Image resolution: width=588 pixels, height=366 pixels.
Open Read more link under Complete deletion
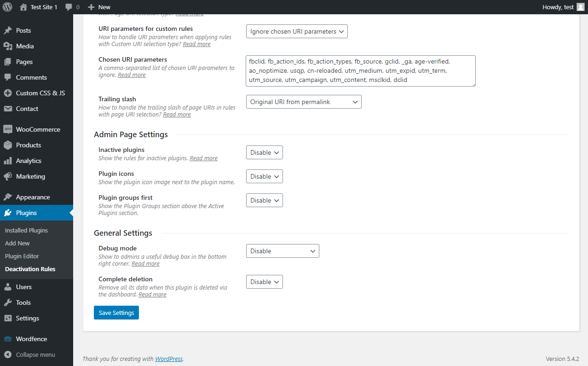pyautogui.click(x=152, y=295)
